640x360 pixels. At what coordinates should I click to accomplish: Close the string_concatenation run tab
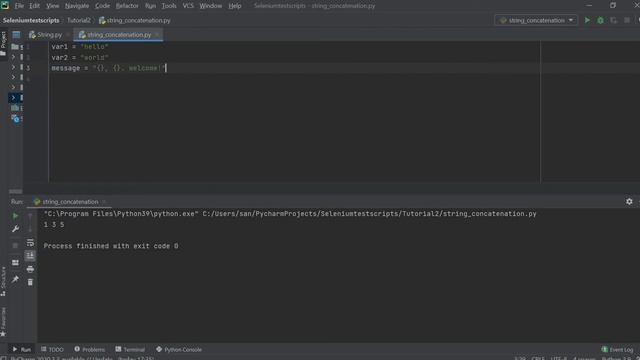click(104, 202)
